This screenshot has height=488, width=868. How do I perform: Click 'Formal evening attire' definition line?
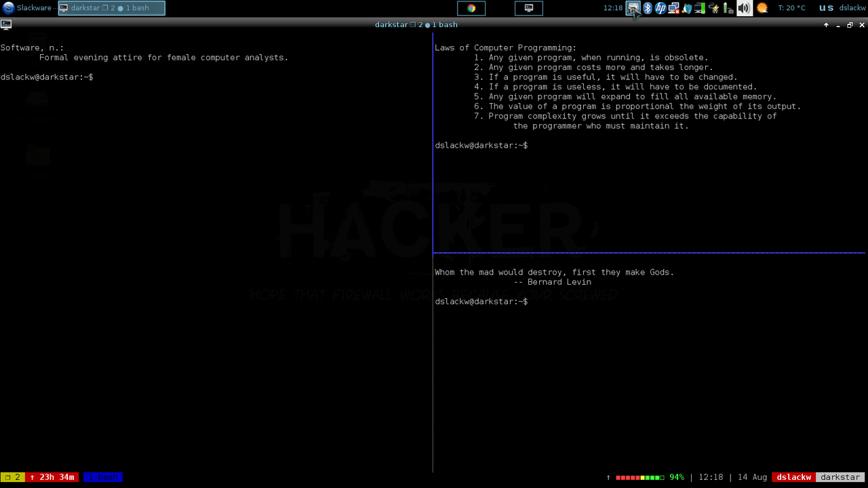[164, 58]
